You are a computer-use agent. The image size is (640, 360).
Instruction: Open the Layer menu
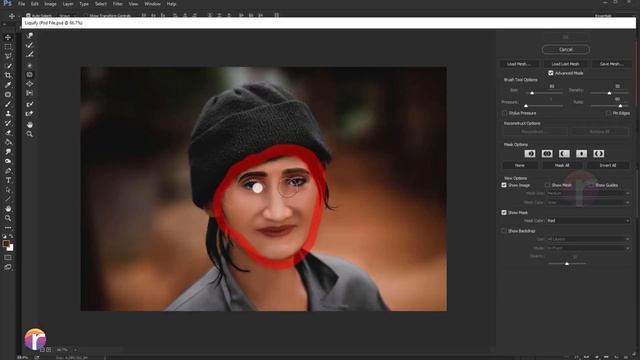coord(68,4)
